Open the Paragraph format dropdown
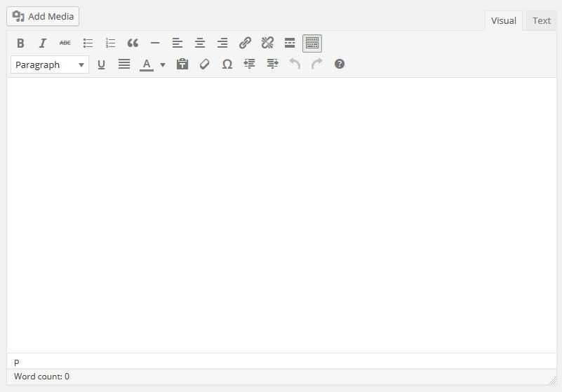Image resolution: width=562 pixels, height=392 pixels. (x=50, y=65)
